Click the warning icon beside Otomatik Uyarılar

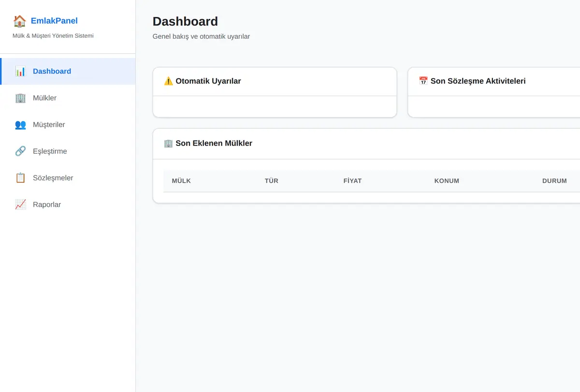[x=168, y=81]
